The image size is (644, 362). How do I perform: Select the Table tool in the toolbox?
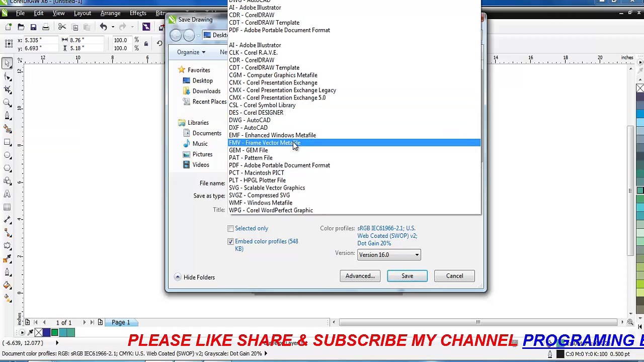pyautogui.click(x=7, y=207)
